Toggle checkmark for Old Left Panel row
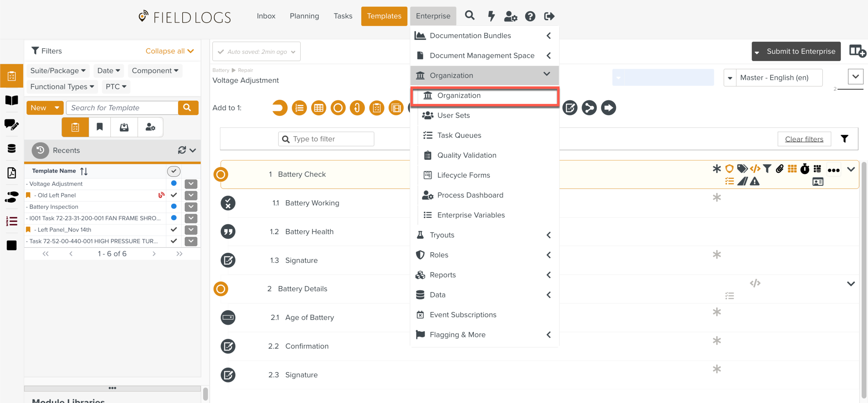The height and width of the screenshot is (403, 868). tap(174, 195)
